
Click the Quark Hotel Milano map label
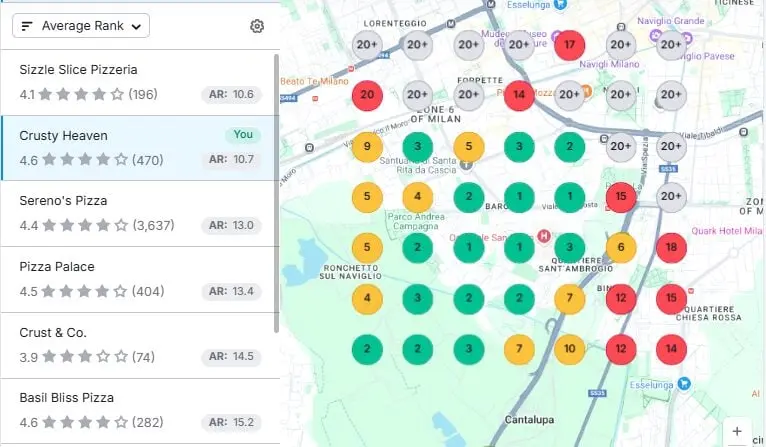727,231
